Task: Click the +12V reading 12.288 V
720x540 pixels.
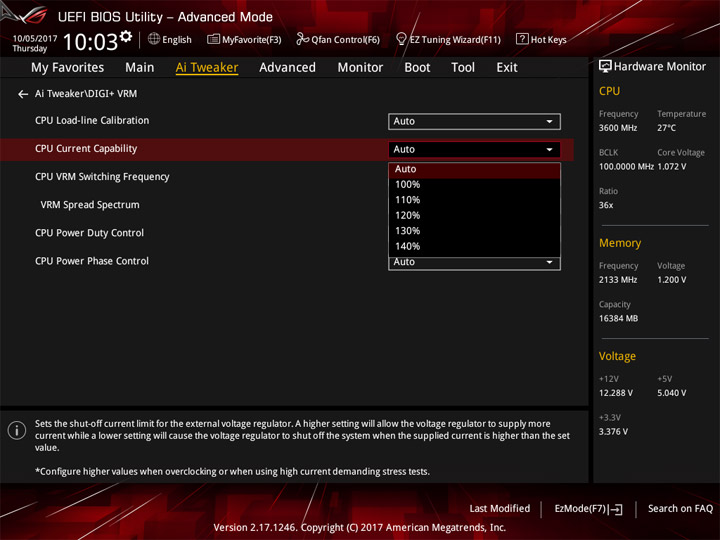Action: (616, 393)
